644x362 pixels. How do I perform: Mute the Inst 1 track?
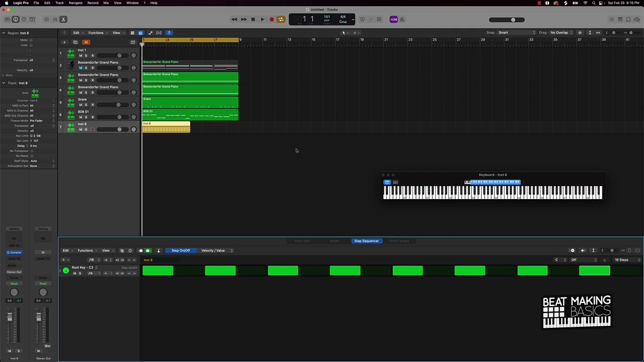[80, 55]
